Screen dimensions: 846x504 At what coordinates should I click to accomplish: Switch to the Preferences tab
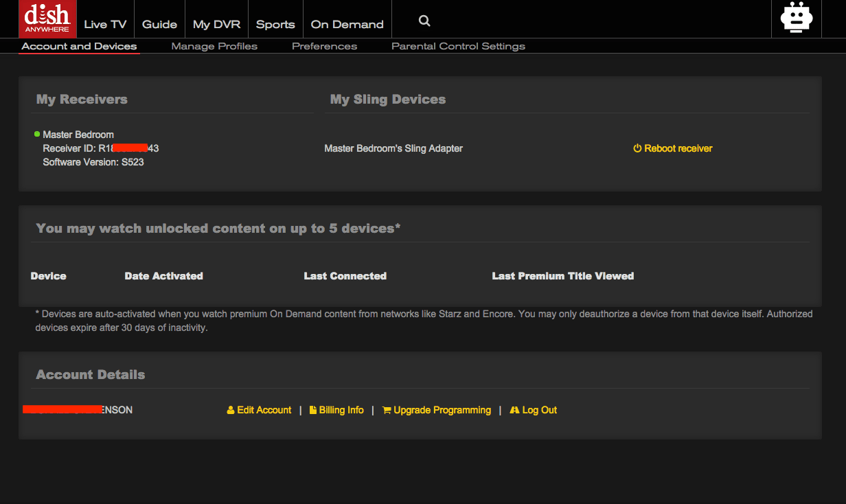pyautogui.click(x=324, y=46)
